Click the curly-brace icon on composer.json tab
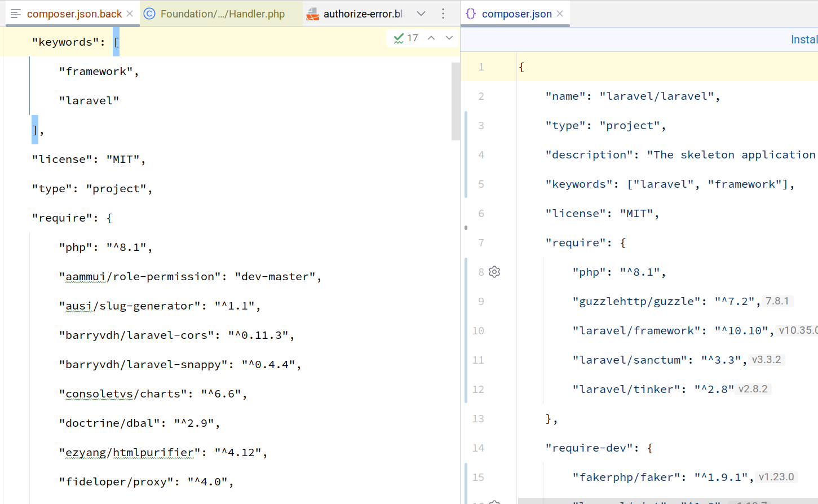The width and height of the screenshot is (818, 504). (x=471, y=14)
